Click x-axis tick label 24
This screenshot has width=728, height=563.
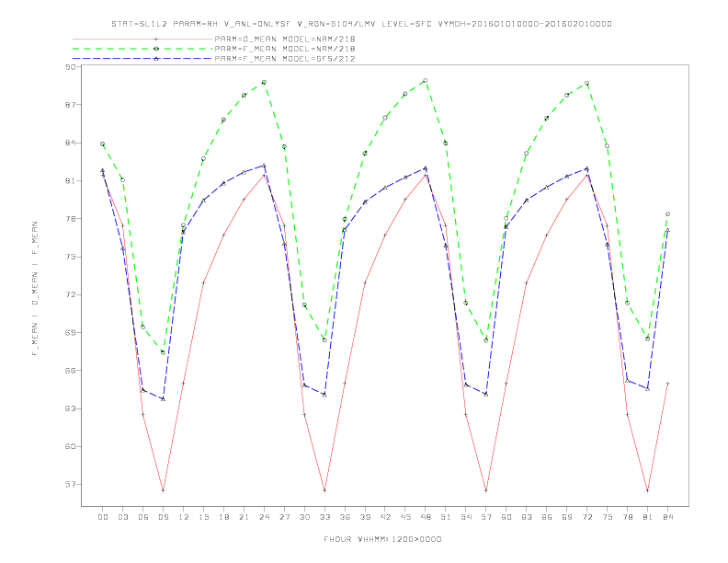[x=264, y=517]
